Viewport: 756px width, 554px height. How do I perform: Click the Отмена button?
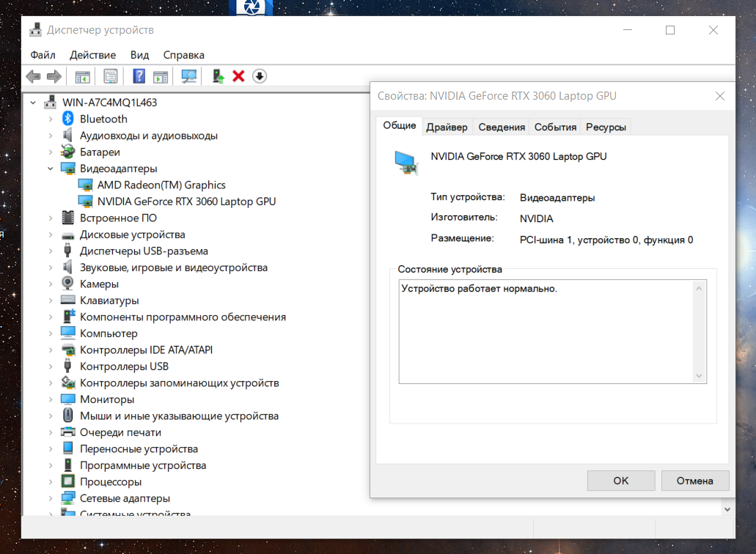pyautogui.click(x=694, y=481)
